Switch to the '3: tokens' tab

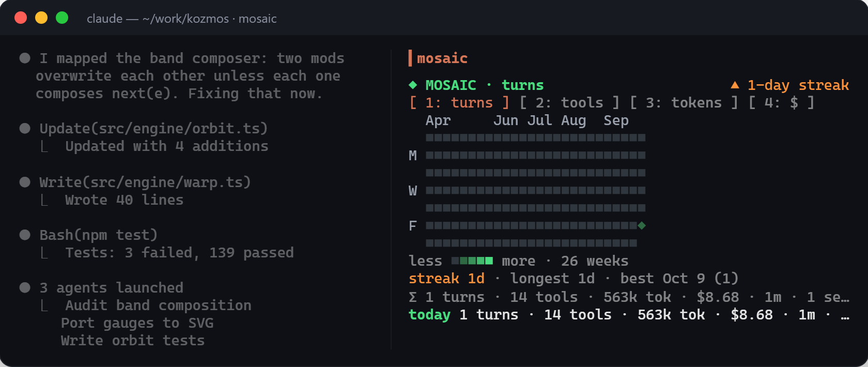(x=684, y=103)
